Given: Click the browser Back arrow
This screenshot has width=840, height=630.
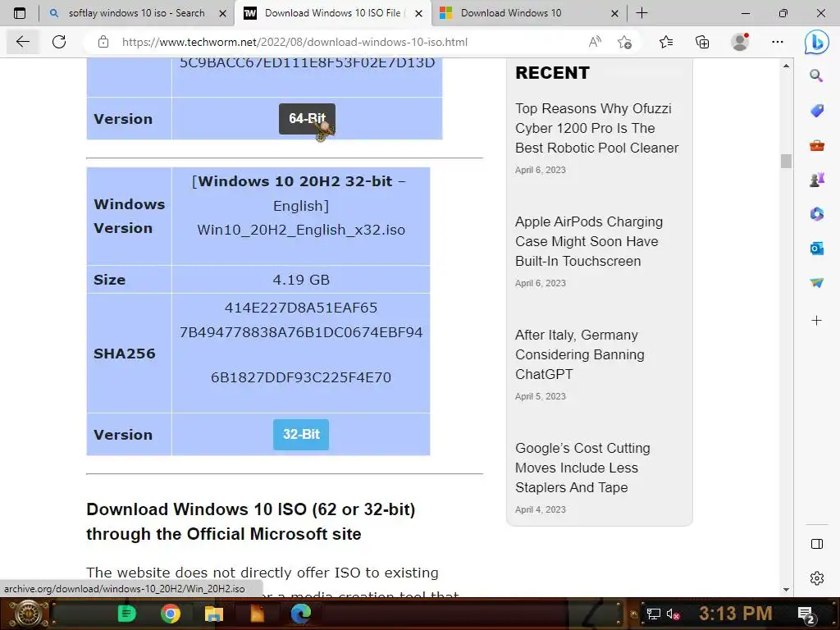Looking at the screenshot, I should [x=22, y=42].
